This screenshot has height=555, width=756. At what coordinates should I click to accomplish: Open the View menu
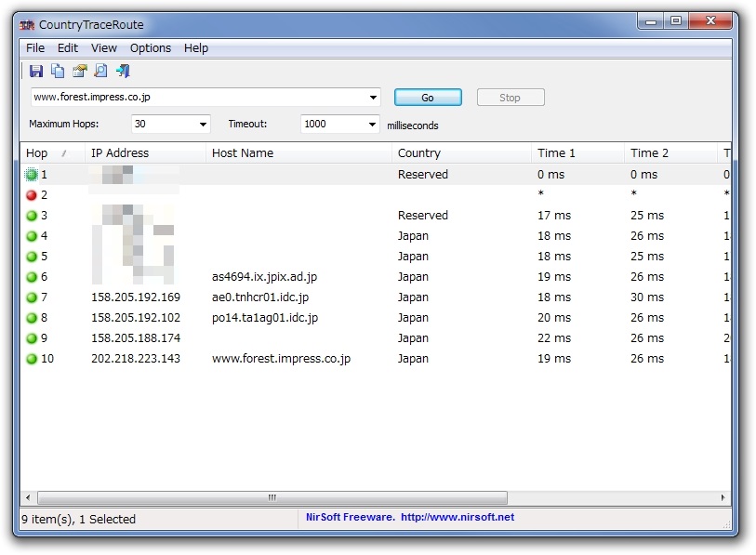[103, 48]
